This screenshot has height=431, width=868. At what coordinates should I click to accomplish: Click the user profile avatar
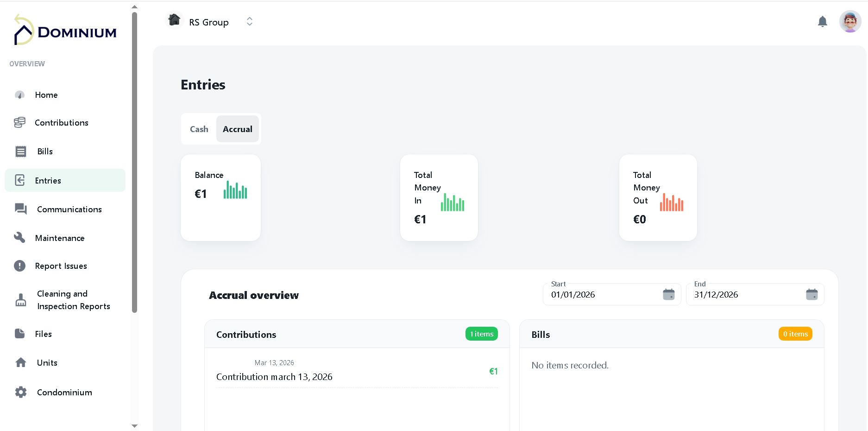click(850, 21)
